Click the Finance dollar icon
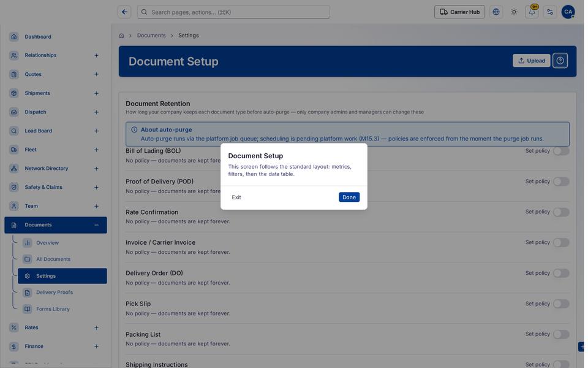588x368 pixels. point(14,346)
